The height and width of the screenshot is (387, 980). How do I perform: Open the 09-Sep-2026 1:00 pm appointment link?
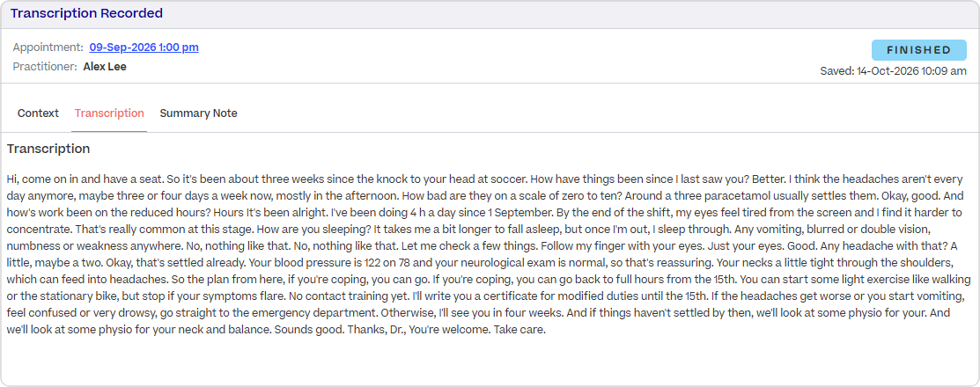pyautogui.click(x=144, y=47)
